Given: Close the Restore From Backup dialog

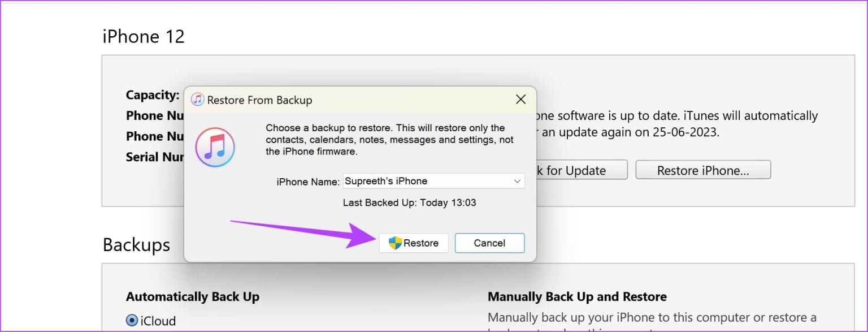Looking at the screenshot, I should [x=520, y=99].
